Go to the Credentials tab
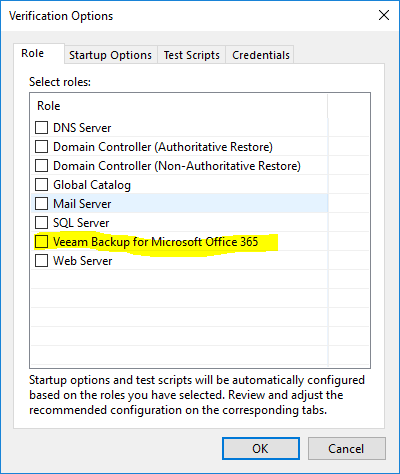Screen dimensions: 400x474 coord(261,55)
